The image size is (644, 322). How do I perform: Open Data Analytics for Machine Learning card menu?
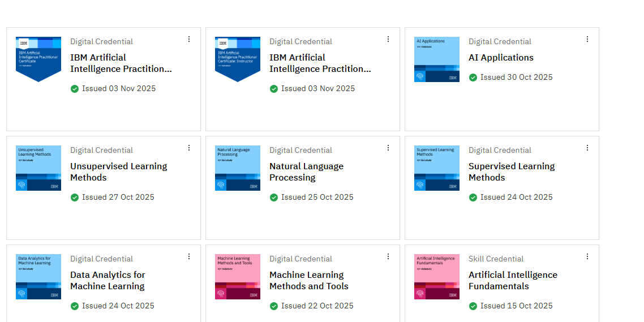tap(189, 256)
